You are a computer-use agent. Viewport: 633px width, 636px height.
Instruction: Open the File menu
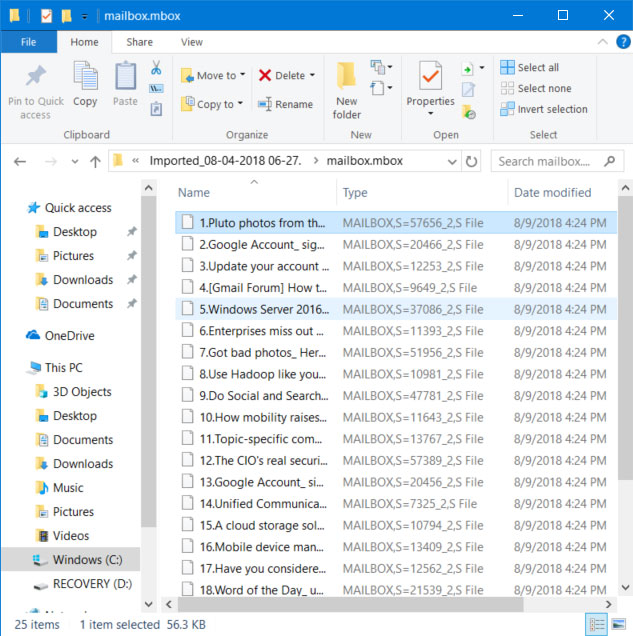pos(28,42)
